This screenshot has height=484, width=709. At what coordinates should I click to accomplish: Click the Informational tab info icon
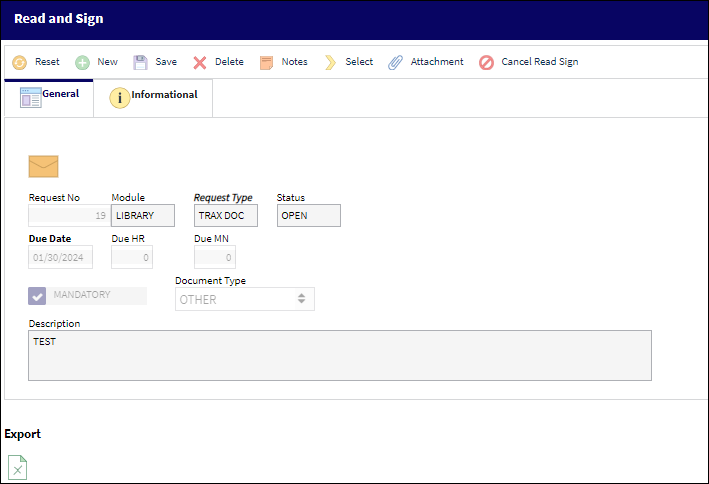coord(120,98)
